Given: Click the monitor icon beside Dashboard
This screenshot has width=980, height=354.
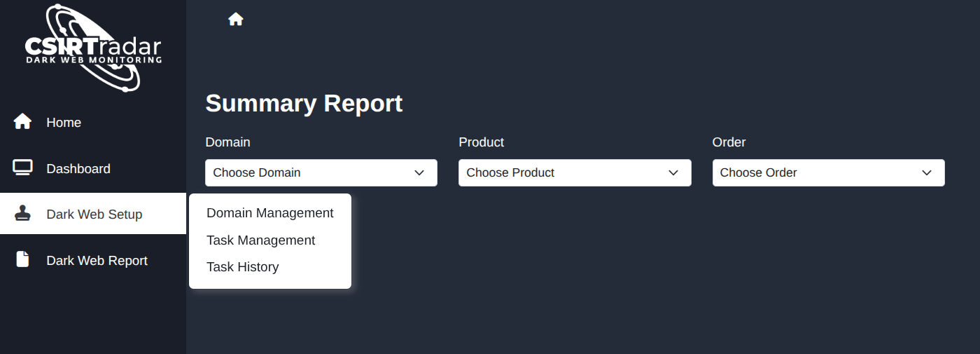Looking at the screenshot, I should coord(22,168).
